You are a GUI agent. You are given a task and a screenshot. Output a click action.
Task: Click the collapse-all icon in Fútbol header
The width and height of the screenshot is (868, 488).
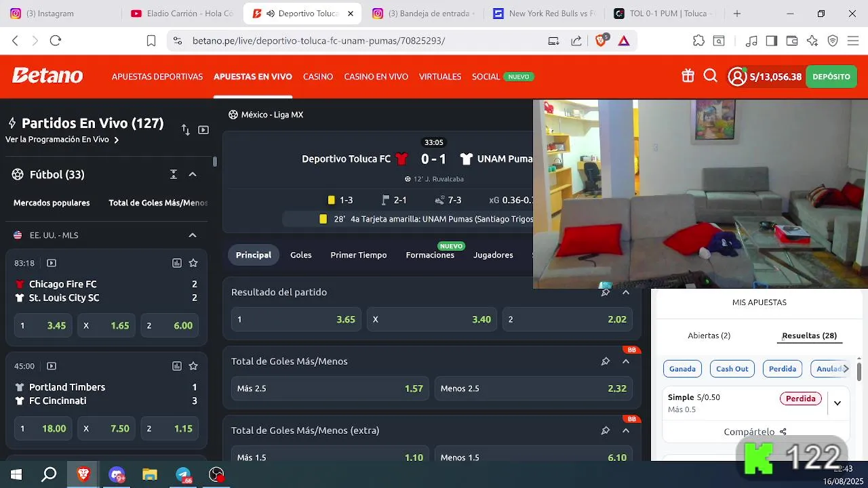pos(174,174)
